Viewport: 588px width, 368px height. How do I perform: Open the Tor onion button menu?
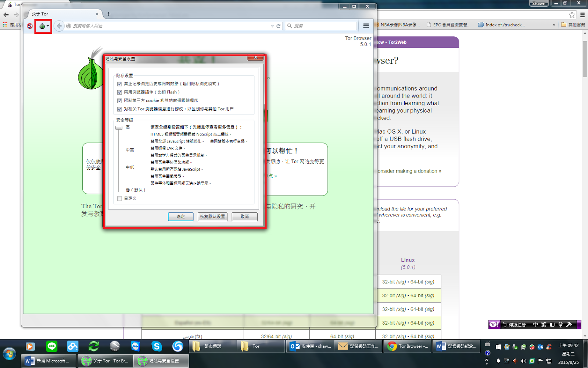coord(43,26)
